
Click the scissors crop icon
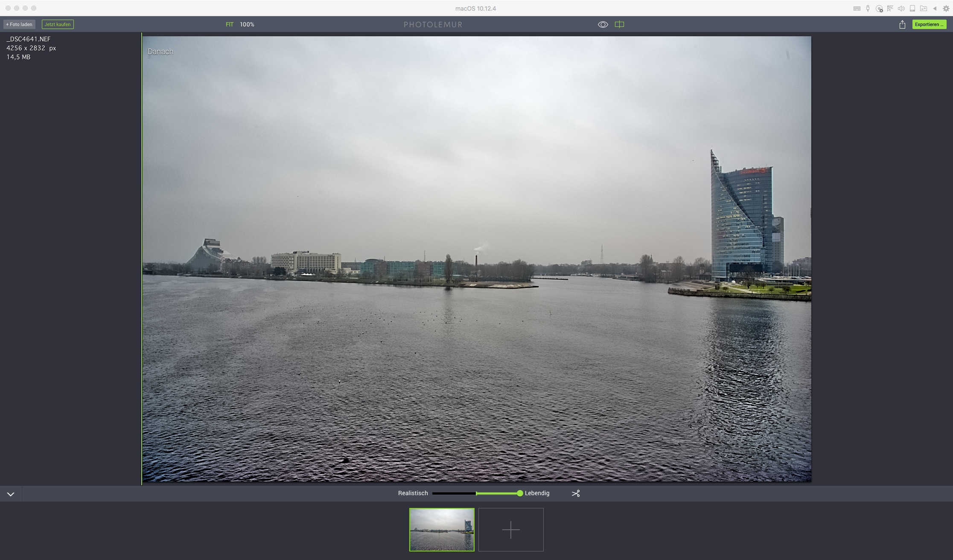click(x=576, y=493)
